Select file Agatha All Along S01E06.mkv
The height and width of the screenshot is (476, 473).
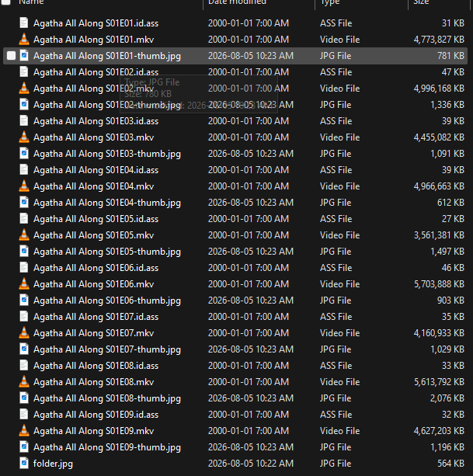pos(93,284)
